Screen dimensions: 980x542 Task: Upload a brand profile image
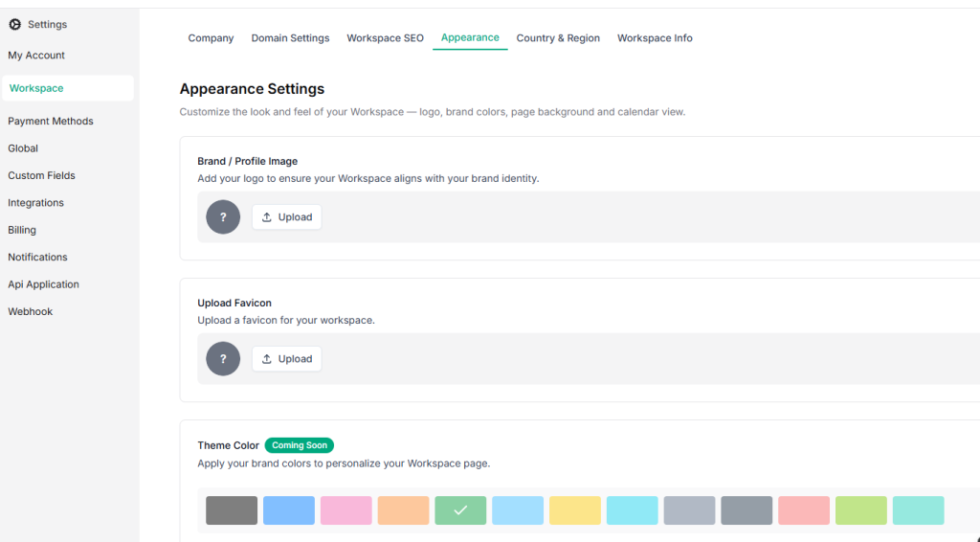coord(287,217)
